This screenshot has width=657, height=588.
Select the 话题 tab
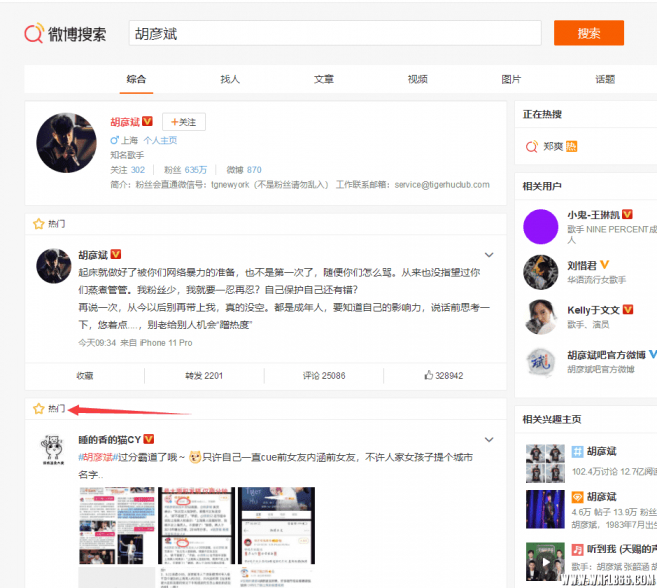click(x=605, y=79)
